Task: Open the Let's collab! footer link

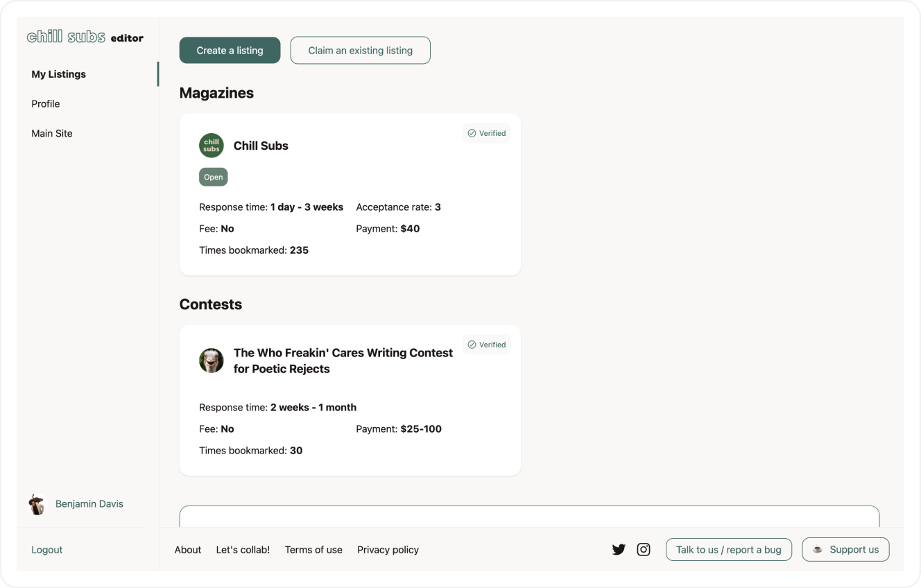Action: click(243, 550)
